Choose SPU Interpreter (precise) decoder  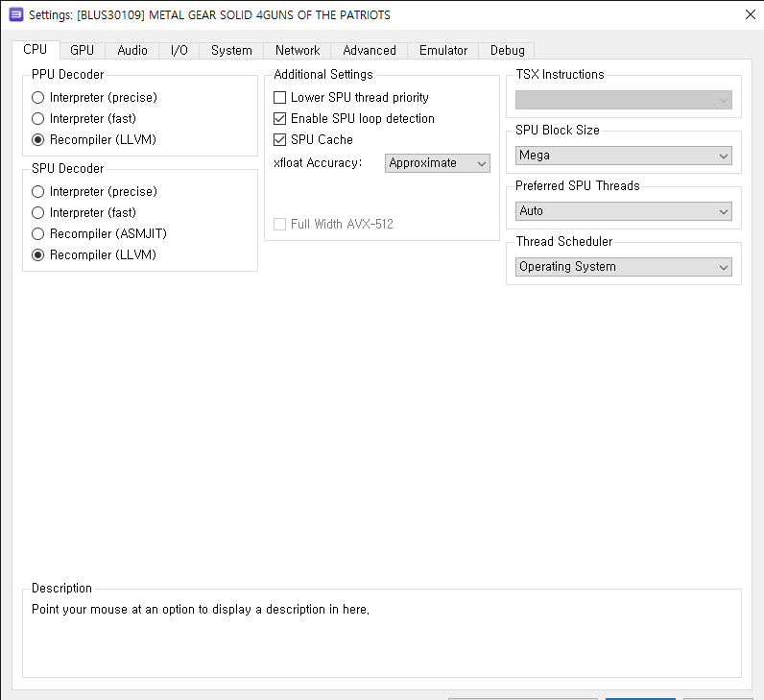94,192
